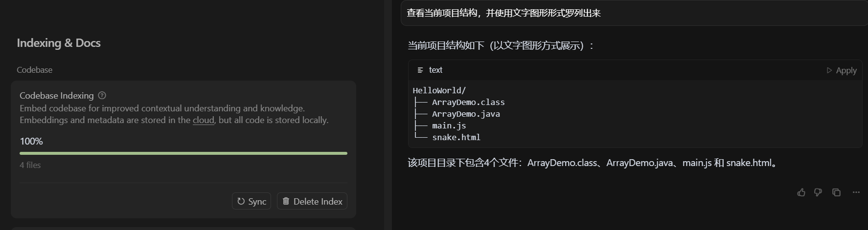
Task: Click the text code block language icon
Action: pyautogui.click(x=420, y=70)
